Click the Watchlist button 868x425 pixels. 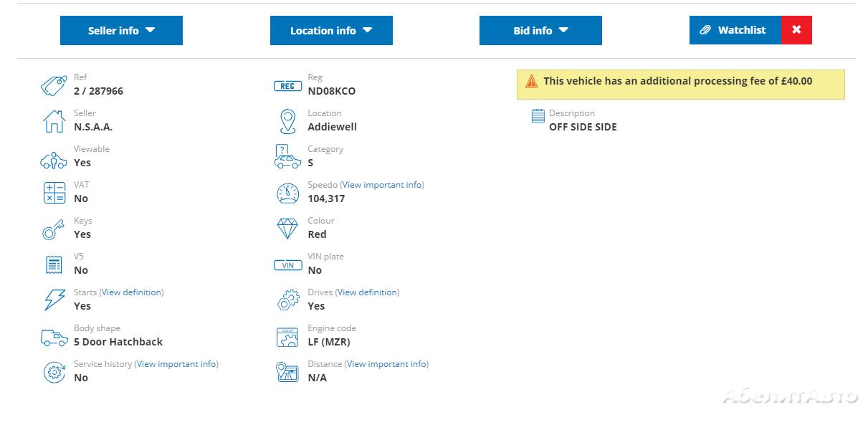(x=735, y=30)
